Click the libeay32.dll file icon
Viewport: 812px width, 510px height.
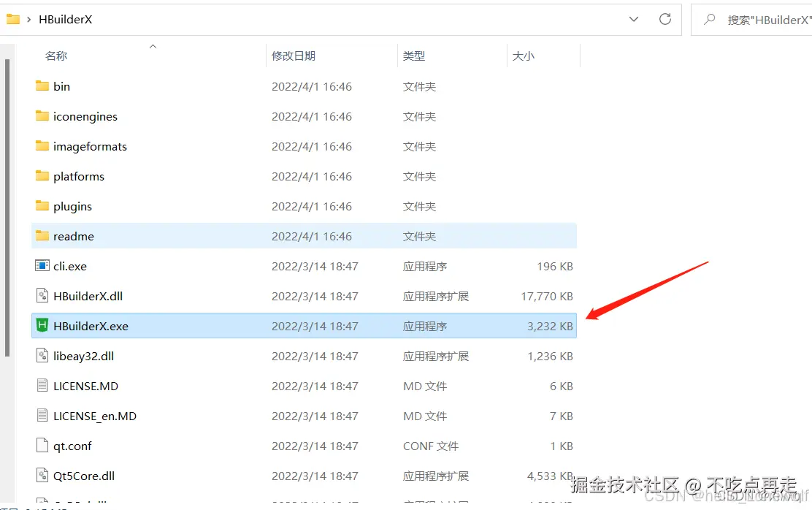[42, 356]
